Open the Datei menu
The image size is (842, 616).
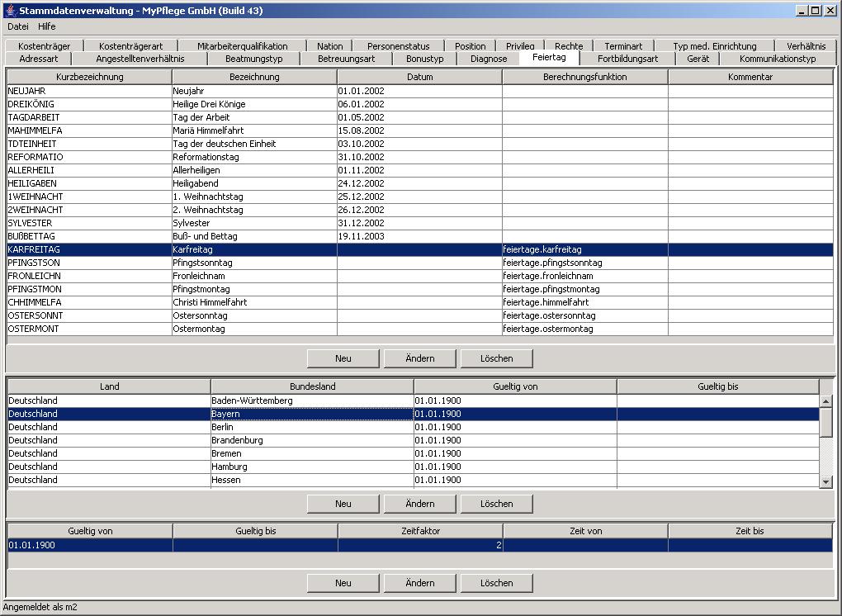[17, 26]
